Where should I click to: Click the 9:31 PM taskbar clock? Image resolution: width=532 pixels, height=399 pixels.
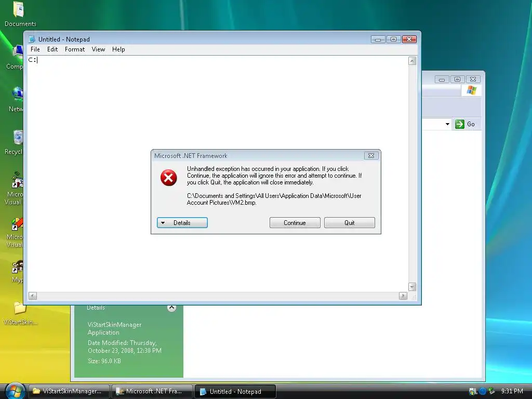[x=512, y=391]
